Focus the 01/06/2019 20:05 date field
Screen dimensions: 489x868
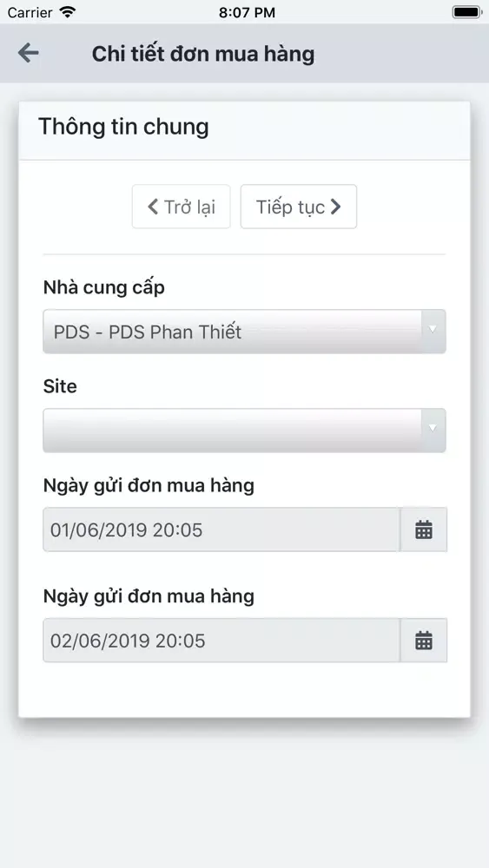pyautogui.click(x=221, y=529)
